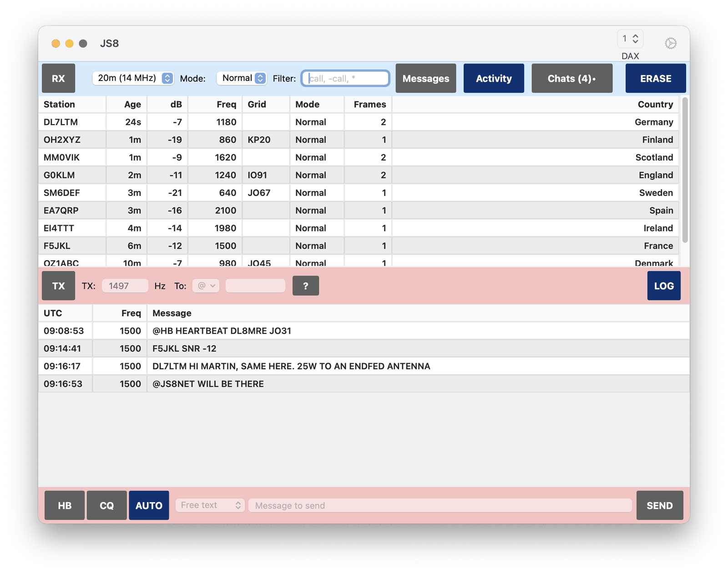Viewport: 728px width, 574px height.
Task: Select the F5JKL SNR -12 message
Action: (x=364, y=348)
